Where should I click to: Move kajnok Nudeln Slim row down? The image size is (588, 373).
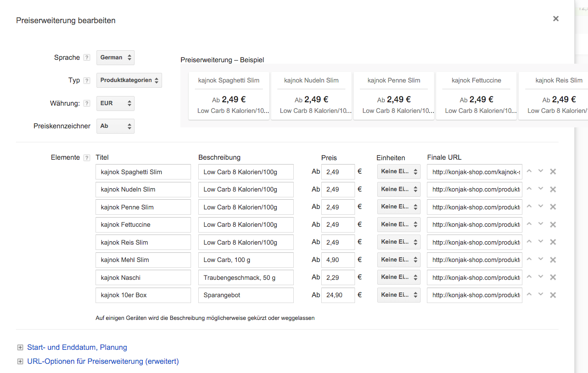pos(541,189)
